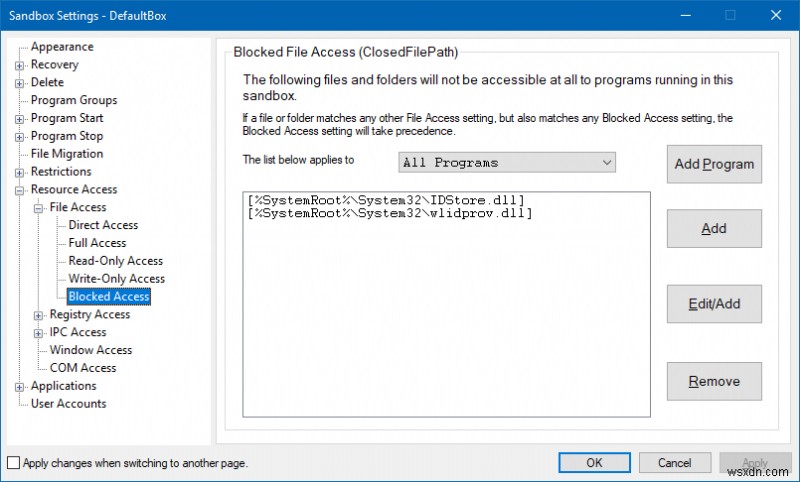Select the wlidprov.dll blocked path entry

[390, 214]
